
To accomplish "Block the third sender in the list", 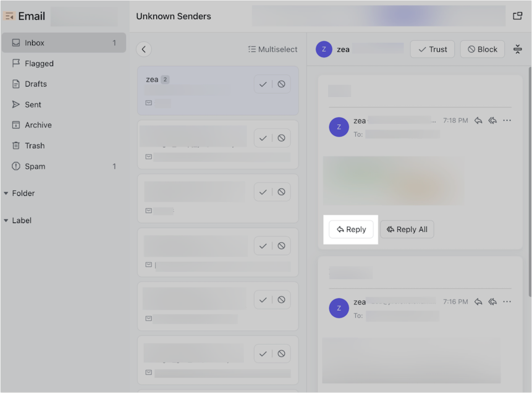I will 281,192.
